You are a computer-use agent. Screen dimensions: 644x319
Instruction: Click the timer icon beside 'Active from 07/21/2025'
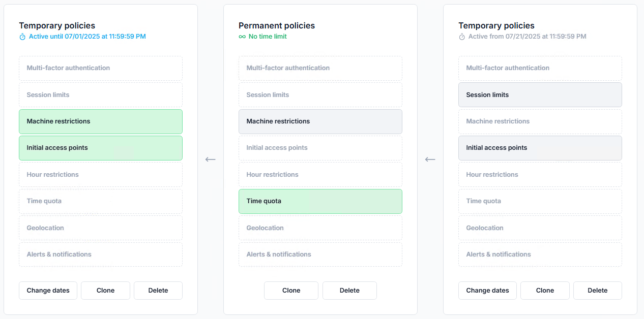462,37
